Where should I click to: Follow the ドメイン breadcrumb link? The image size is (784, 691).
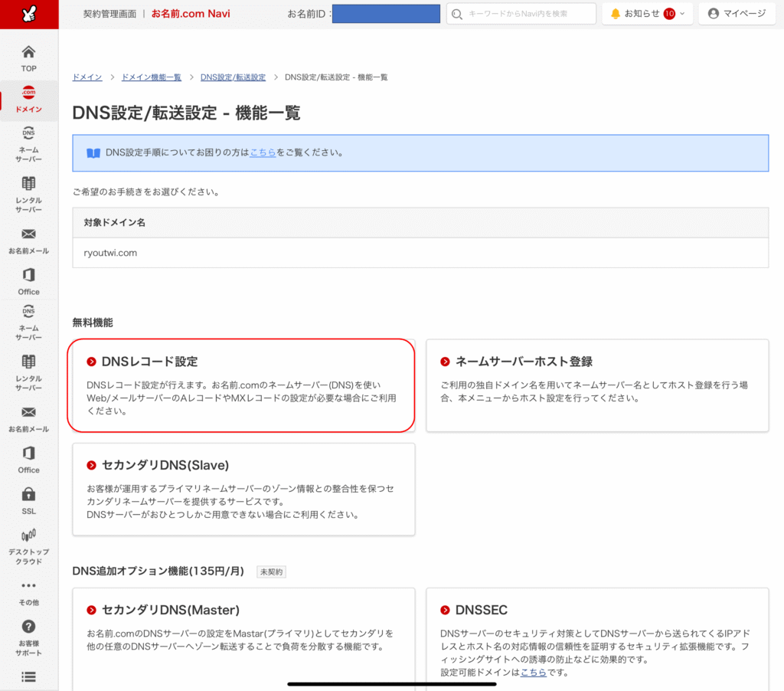point(87,77)
